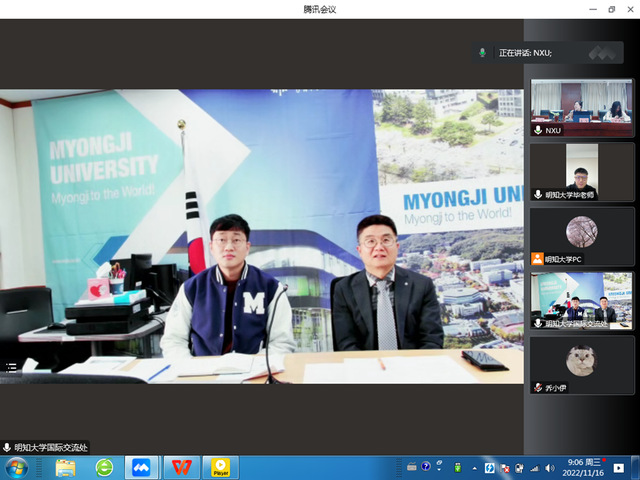
Task: Click the green microphone speaking indicator
Action: click(482, 53)
